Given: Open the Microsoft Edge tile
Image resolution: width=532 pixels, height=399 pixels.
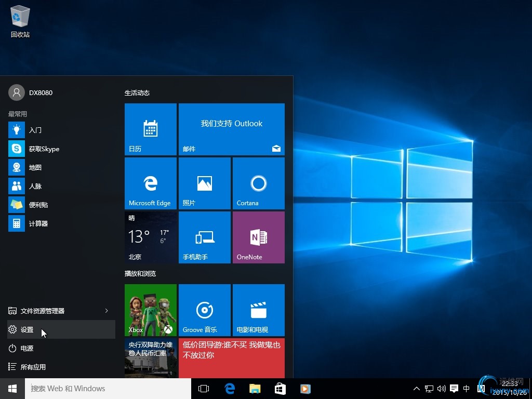Looking at the screenshot, I should [x=151, y=183].
